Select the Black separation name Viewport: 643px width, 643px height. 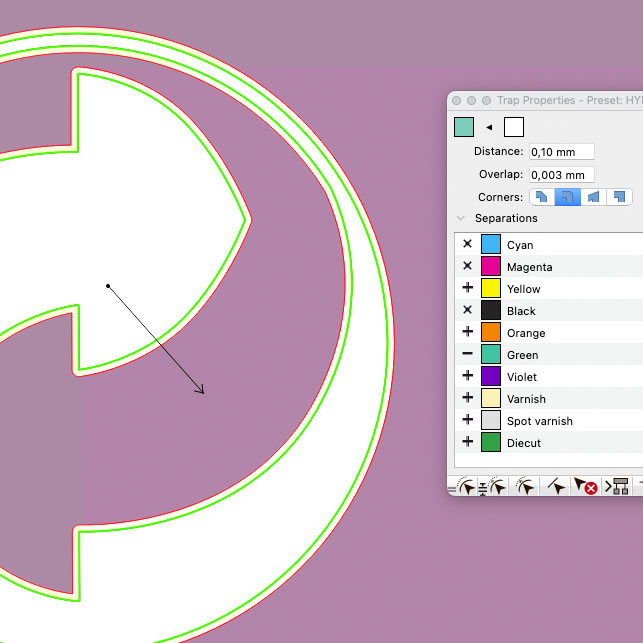click(521, 311)
